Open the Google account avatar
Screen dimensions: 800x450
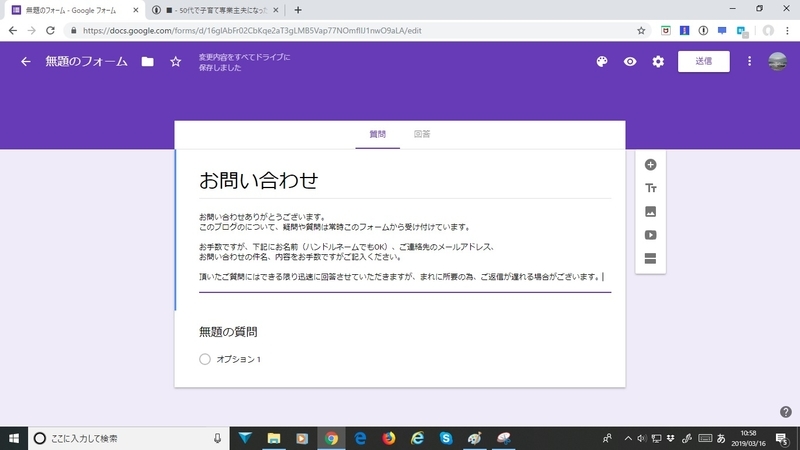778,61
